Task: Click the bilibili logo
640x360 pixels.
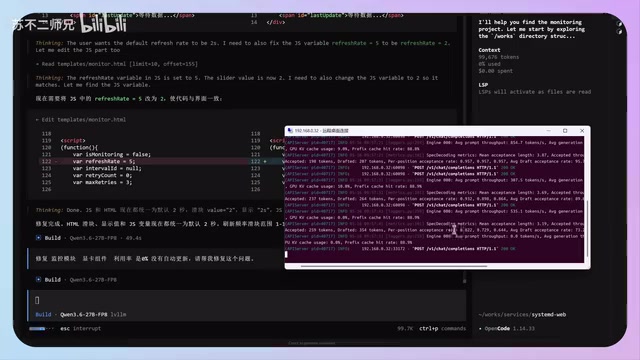Action: tap(103, 23)
